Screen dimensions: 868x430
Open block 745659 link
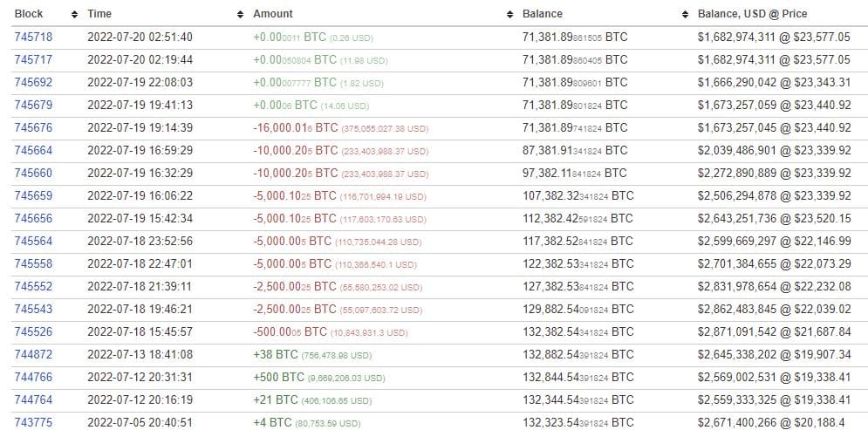(33, 196)
